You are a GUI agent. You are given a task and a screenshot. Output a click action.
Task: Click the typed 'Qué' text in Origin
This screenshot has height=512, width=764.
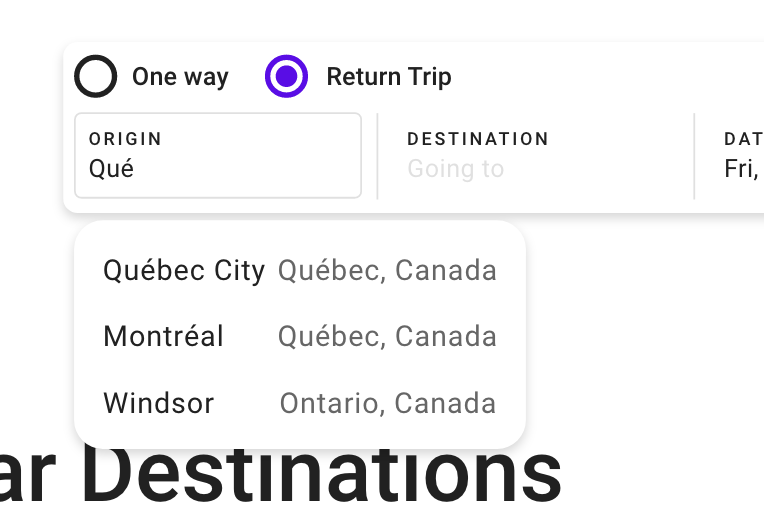click(x=111, y=168)
